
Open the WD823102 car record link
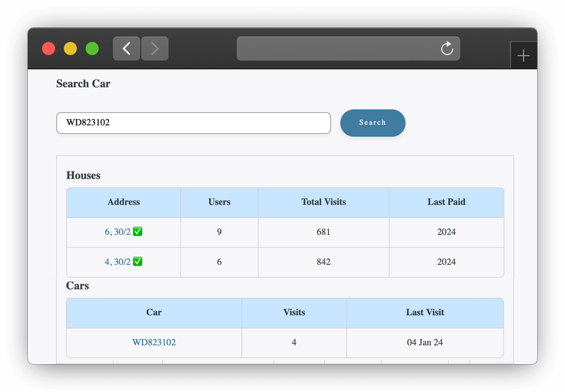tap(154, 342)
